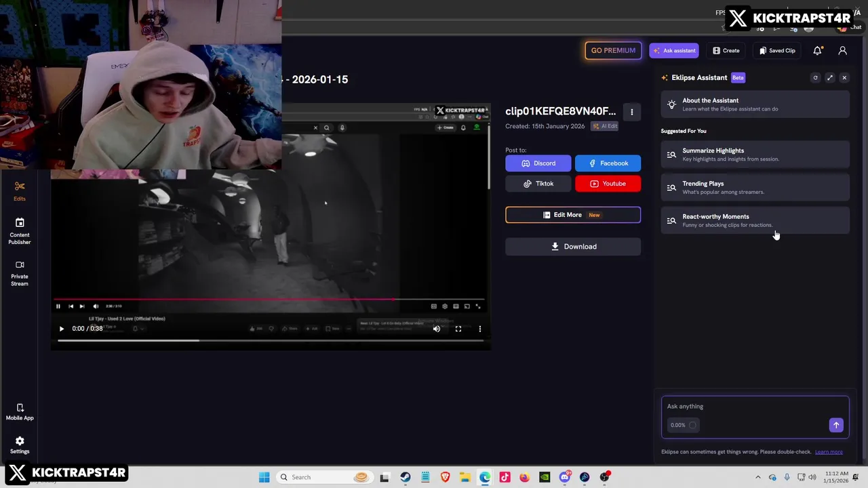Screen dimensions: 868x488
Task: Open Steam from taskbar
Action: (405, 477)
